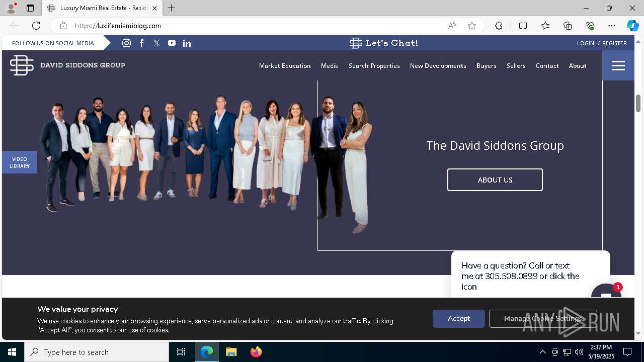Open the taskbar clock and date
Viewport: 644px width, 362px height.
coord(601,352)
